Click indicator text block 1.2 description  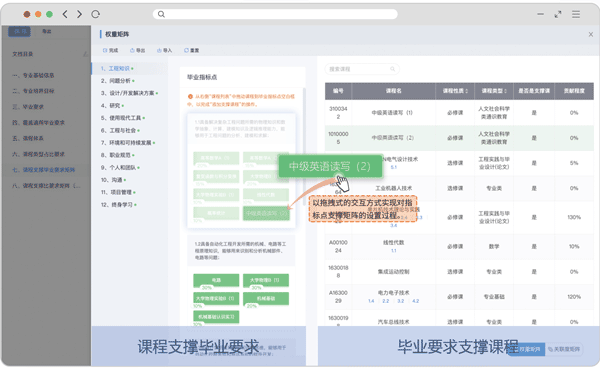click(241, 251)
